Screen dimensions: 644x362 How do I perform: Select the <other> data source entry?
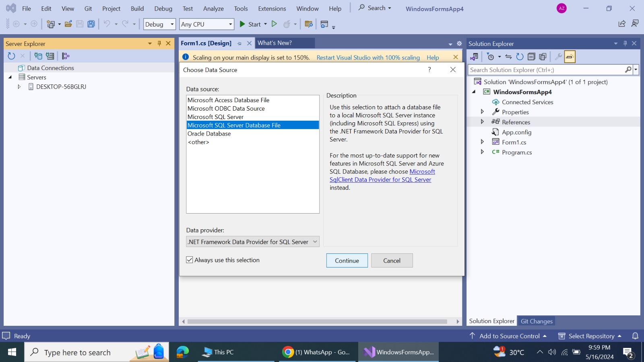[x=253, y=142]
